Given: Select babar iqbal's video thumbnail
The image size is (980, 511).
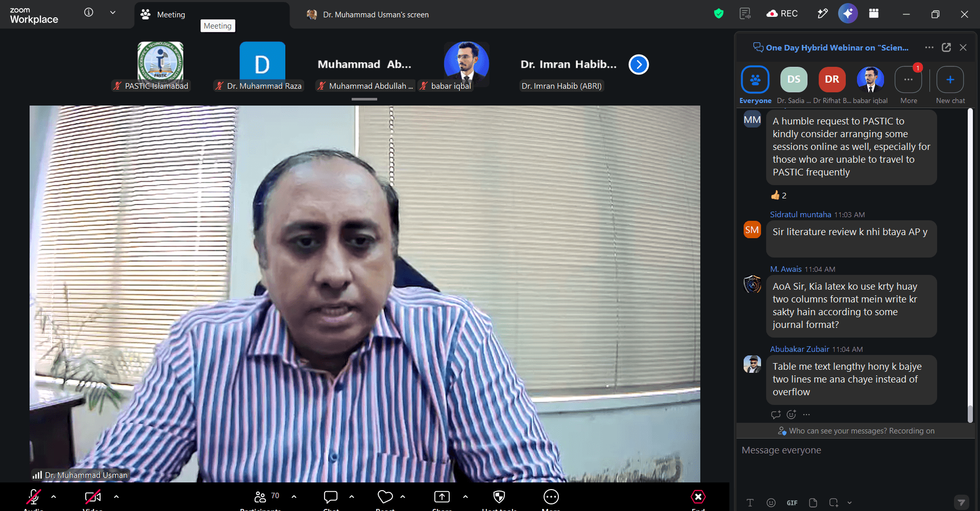Looking at the screenshot, I should point(467,63).
